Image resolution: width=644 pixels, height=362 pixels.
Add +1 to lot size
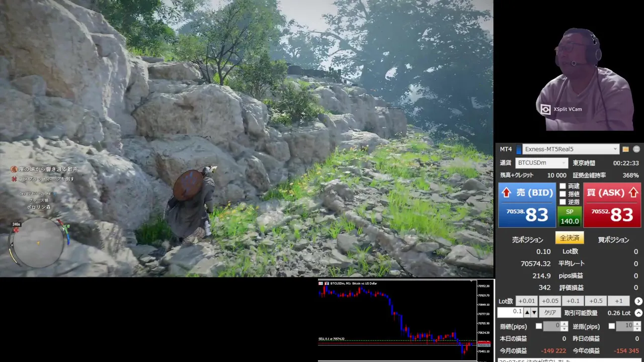click(x=619, y=301)
